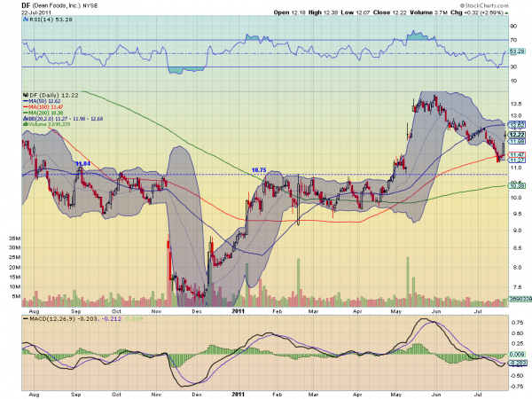Image resolution: width=532 pixels, height=399 pixels.
Task: Click the 0.75 level on MACD axis
Action: (517, 323)
